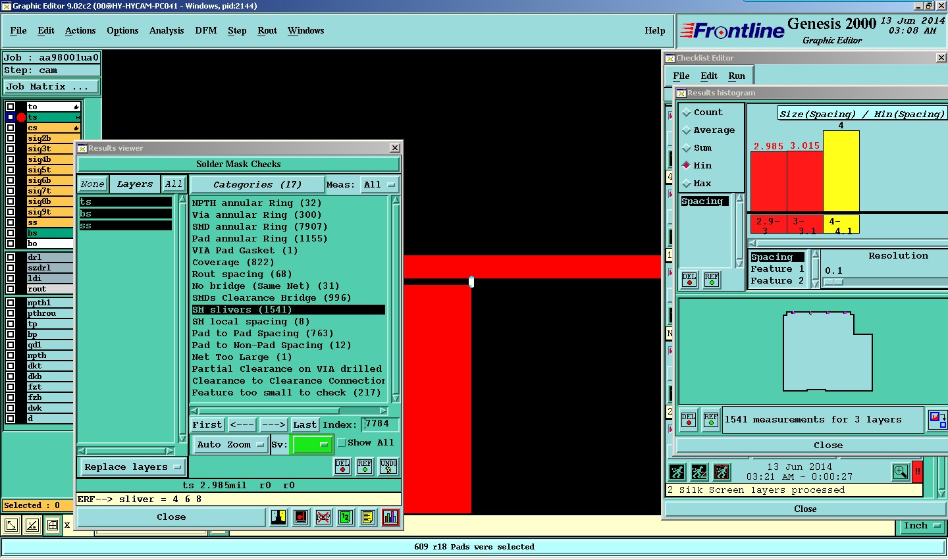Viewport: 948px width, 560px height.
Task: Open the green Sv severity dropdown
Action: pos(313,445)
